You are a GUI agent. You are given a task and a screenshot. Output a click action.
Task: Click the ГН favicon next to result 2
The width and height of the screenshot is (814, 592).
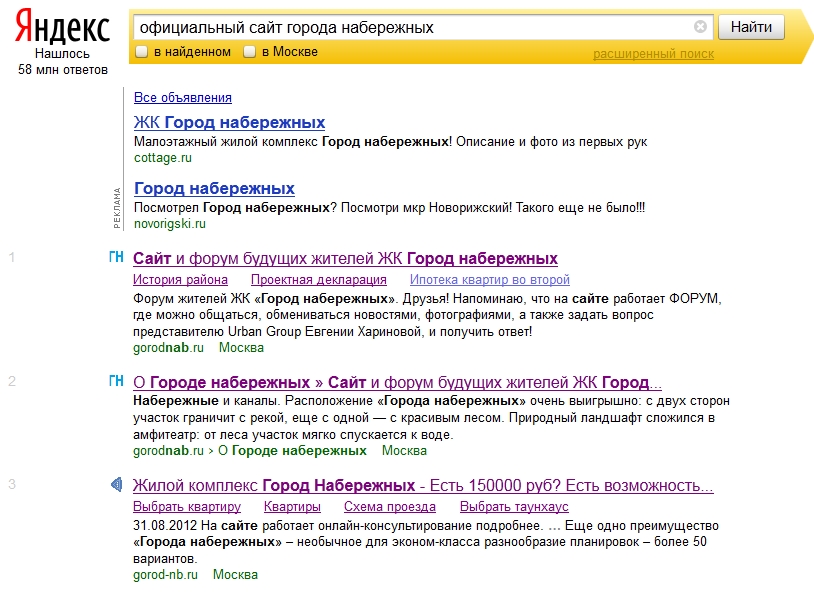(x=116, y=381)
